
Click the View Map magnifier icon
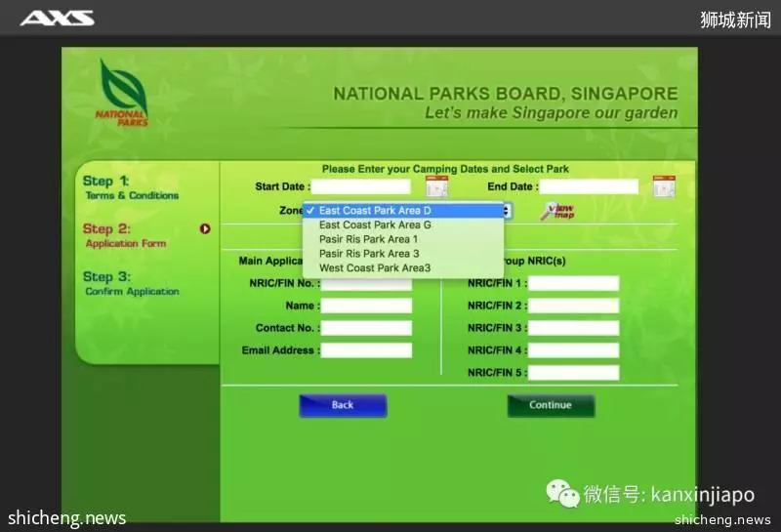coord(557,211)
